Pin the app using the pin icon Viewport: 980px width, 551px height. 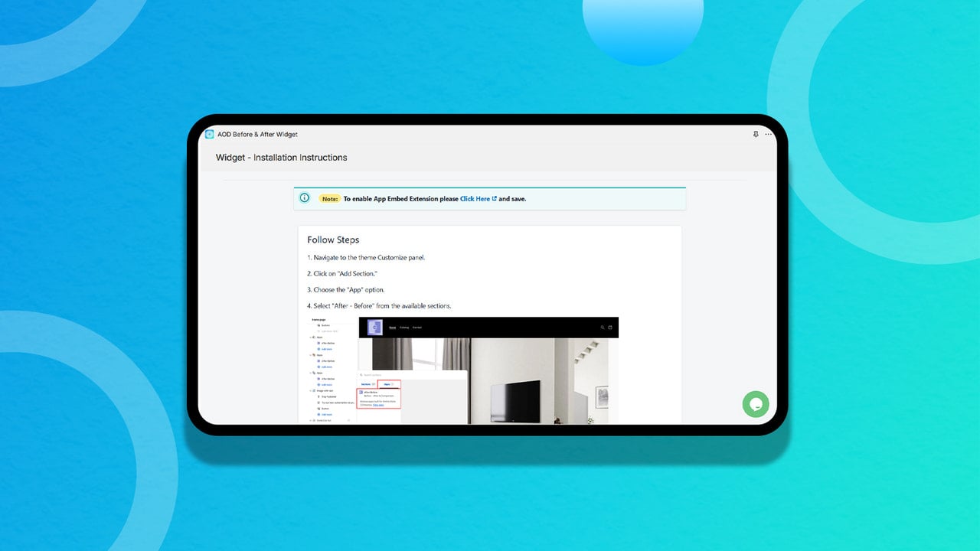point(756,134)
